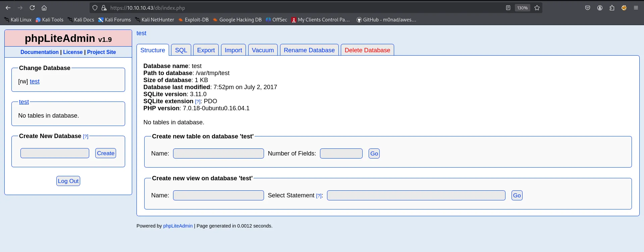Open the Exploit-DB bookmark
This screenshot has height=252, width=644.
pos(193,20)
